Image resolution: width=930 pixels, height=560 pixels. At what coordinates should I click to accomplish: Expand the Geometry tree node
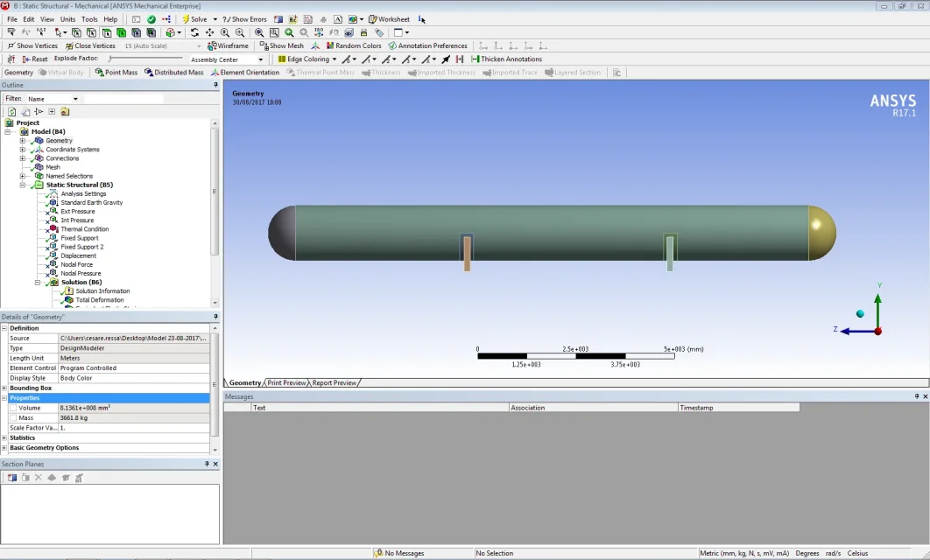[23, 141]
